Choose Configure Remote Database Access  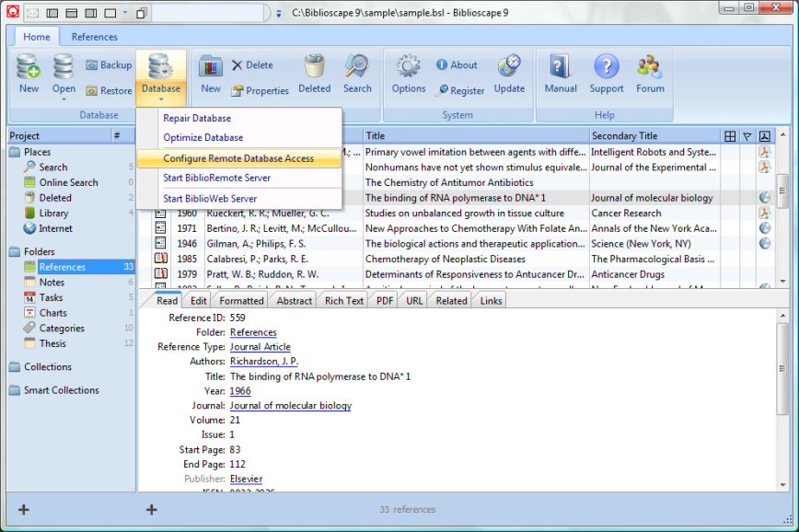[239, 158]
